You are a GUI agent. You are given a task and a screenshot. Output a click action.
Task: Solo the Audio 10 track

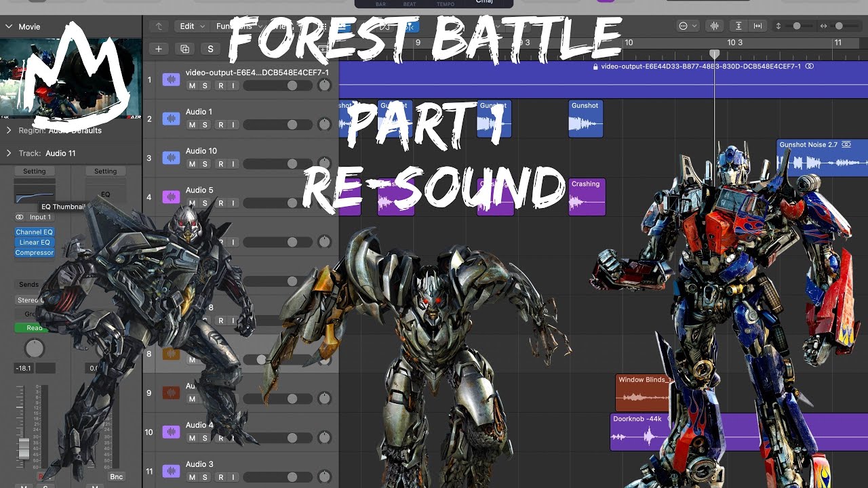[x=205, y=164]
